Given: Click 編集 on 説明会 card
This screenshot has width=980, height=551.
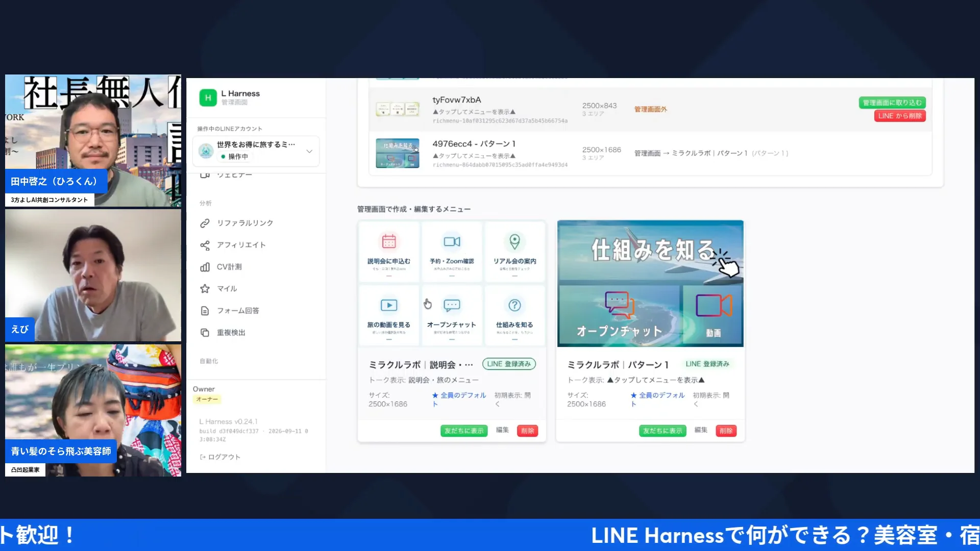Looking at the screenshot, I should (x=502, y=430).
